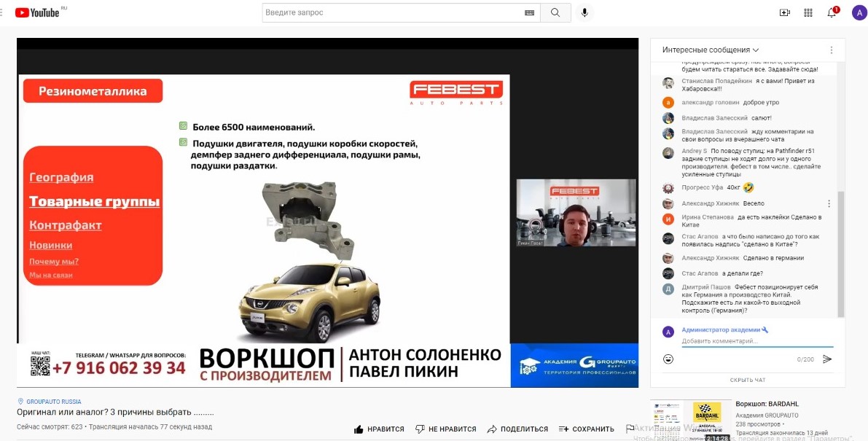Like the video with НРАВИТСЯ
The image size is (868, 441).
coord(379,429)
